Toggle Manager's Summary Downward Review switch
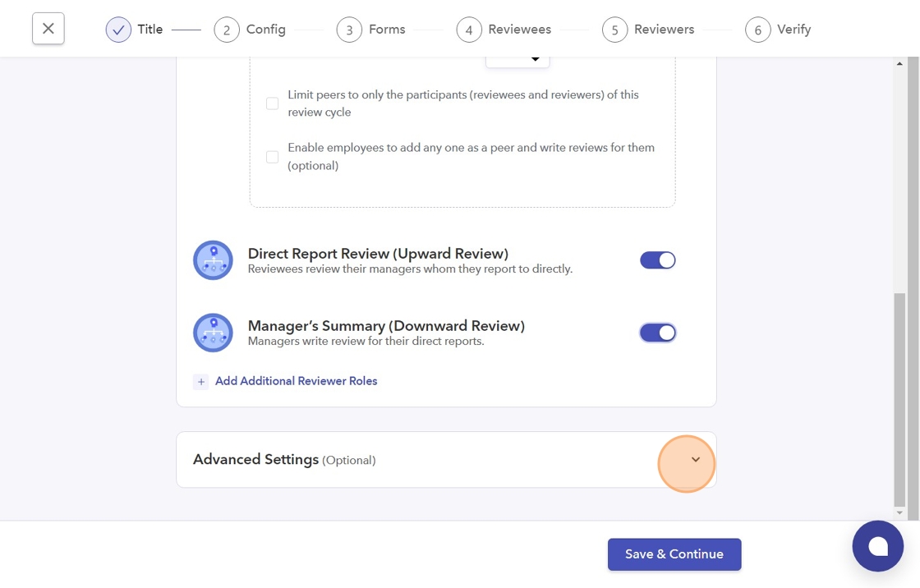Screen dimensions: 920x588 [x=657, y=333]
